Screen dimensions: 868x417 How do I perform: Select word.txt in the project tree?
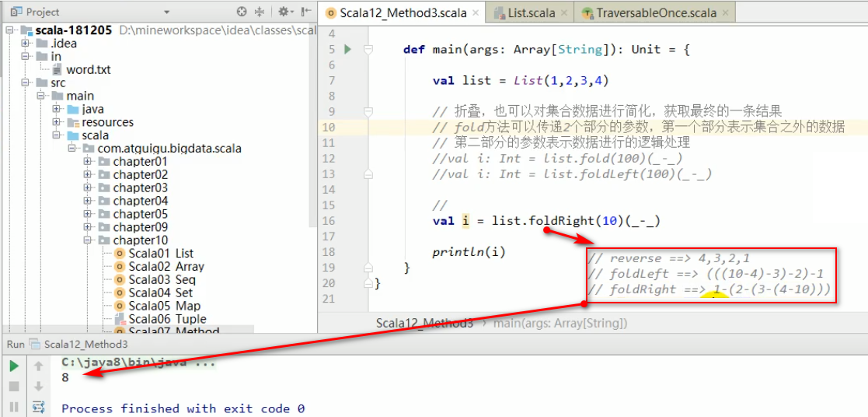(x=88, y=70)
